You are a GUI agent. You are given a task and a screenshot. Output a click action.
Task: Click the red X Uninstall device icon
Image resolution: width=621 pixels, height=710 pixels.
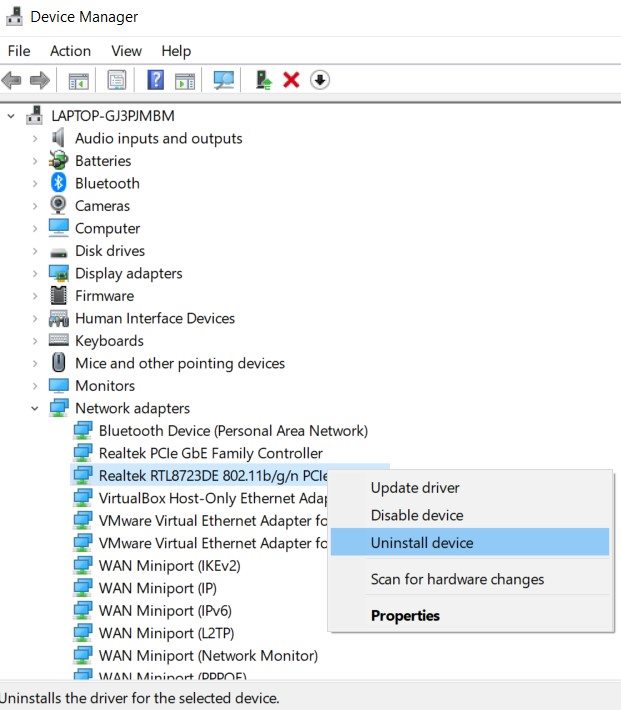click(x=291, y=80)
